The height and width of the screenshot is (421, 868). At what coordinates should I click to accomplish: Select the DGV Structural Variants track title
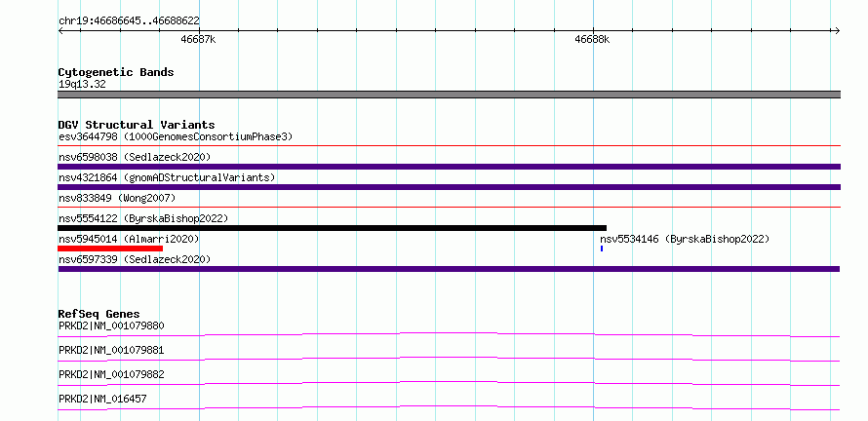(137, 125)
